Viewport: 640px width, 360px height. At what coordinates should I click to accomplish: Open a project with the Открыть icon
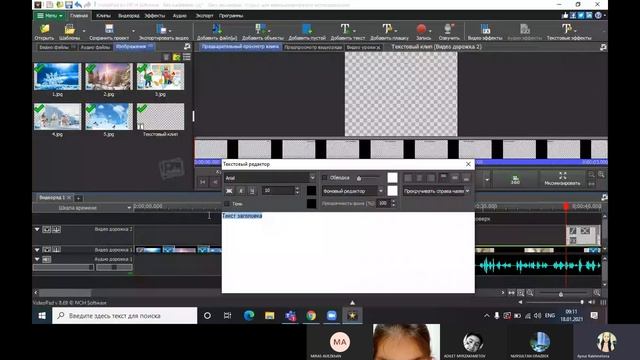coord(44,32)
